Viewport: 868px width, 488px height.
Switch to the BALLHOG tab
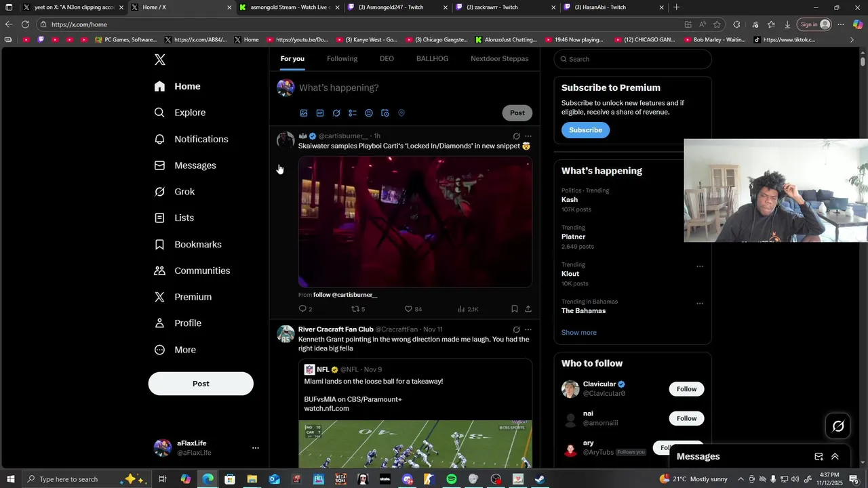click(432, 59)
